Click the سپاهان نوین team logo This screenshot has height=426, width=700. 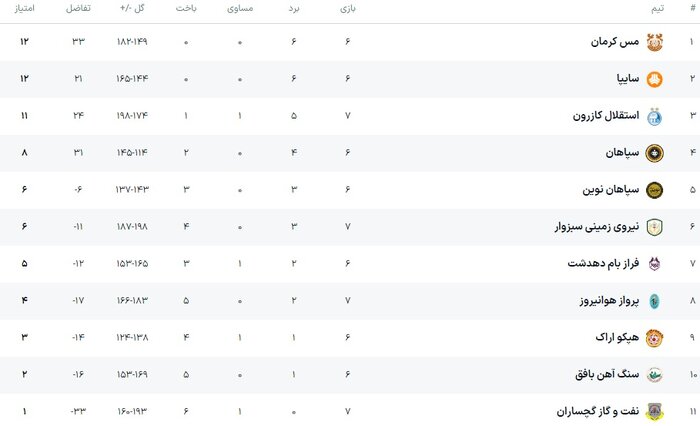click(654, 190)
